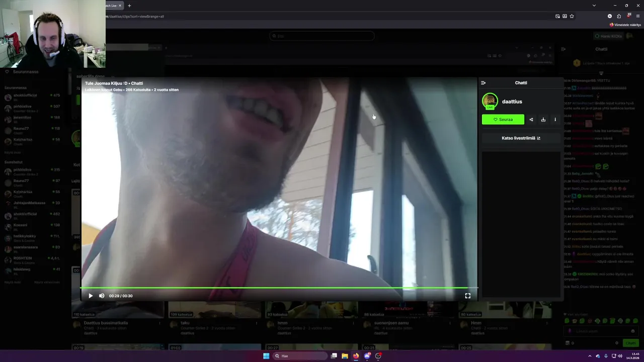Open daattius profile avatar
The height and width of the screenshot is (362, 644).
pos(490,101)
